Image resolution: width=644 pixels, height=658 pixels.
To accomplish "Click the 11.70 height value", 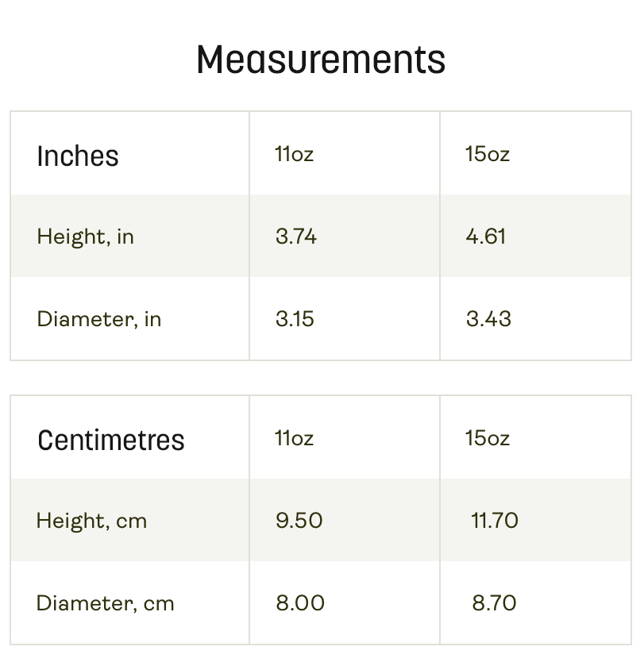I will (x=495, y=521).
